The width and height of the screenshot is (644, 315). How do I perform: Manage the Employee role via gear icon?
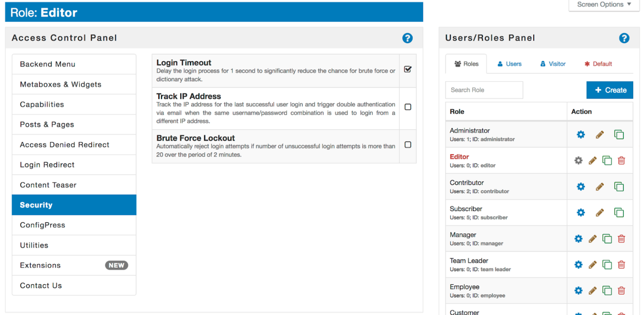tap(579, 291)
